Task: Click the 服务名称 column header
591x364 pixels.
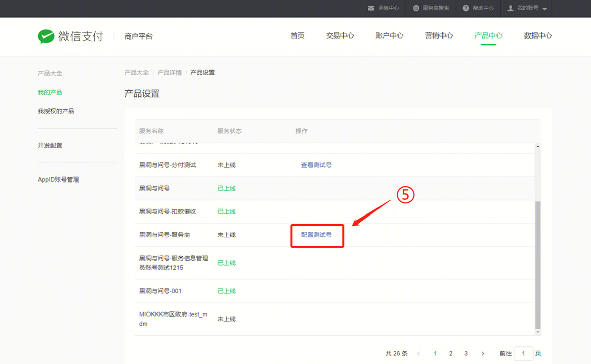Action: click(x=151, y=131)
